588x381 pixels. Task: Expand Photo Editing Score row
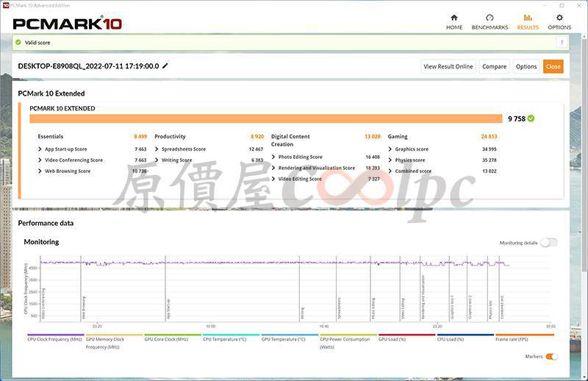[273, 157]
